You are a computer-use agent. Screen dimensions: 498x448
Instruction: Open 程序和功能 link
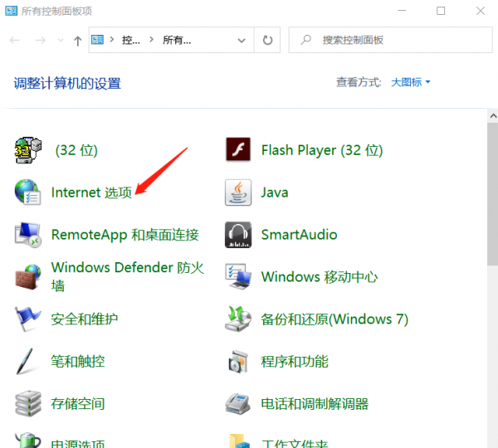point(295,362)
